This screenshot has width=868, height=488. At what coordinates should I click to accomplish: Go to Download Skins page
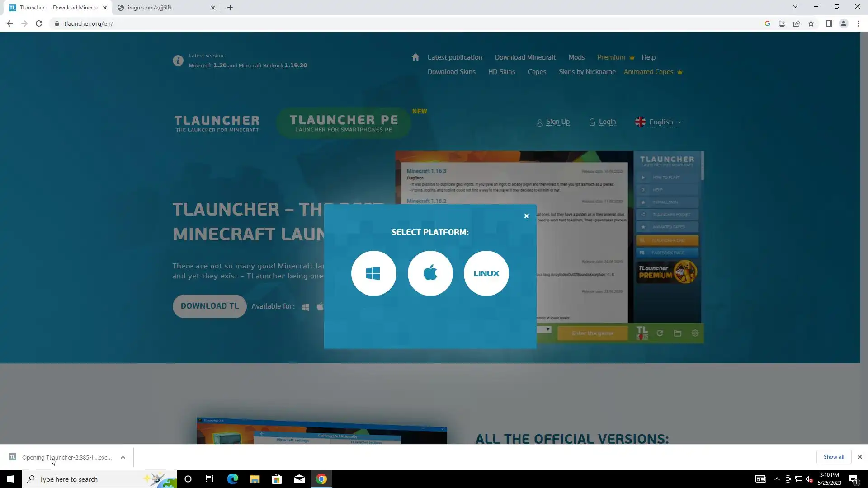(451, 72)
